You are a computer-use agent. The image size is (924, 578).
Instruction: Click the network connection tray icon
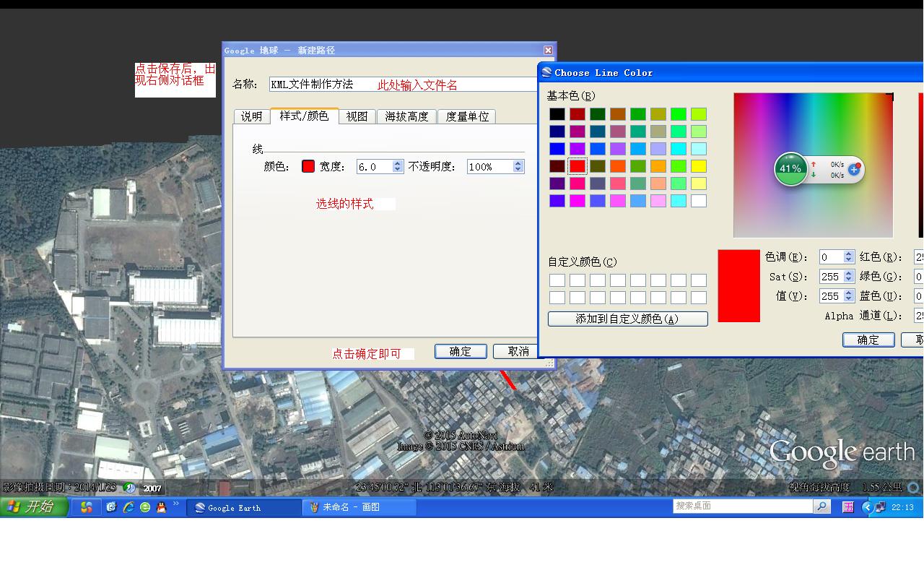[x=880, y=507]
